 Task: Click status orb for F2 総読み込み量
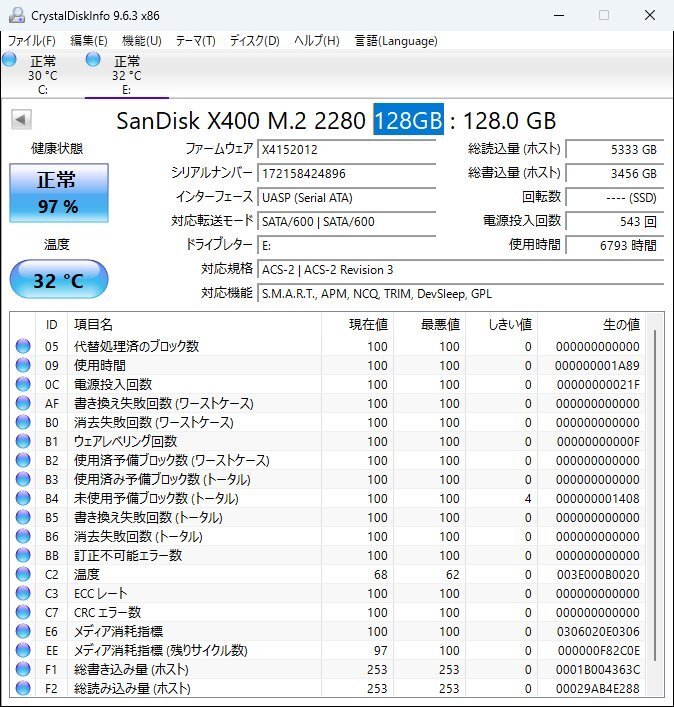coord(23,689)
